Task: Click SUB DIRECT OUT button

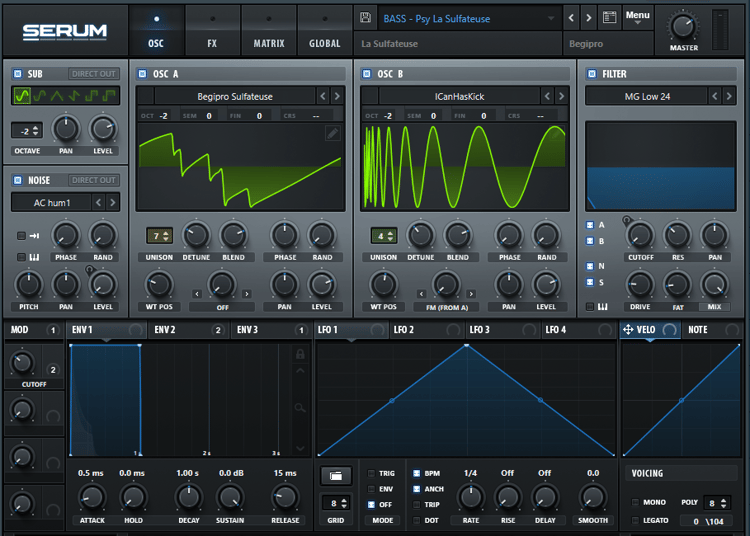Action: (x=94, y=74)
